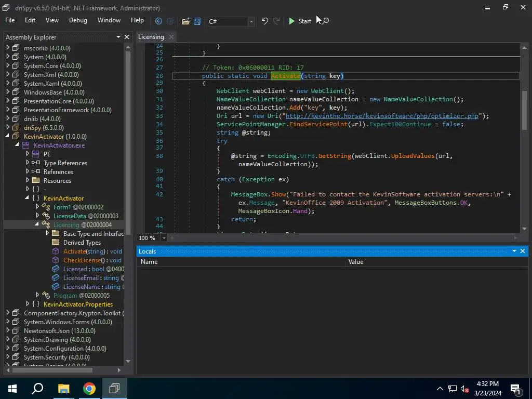532x399 pixels.
Task: Select the LicenseData class
Action: coord(86,216)
